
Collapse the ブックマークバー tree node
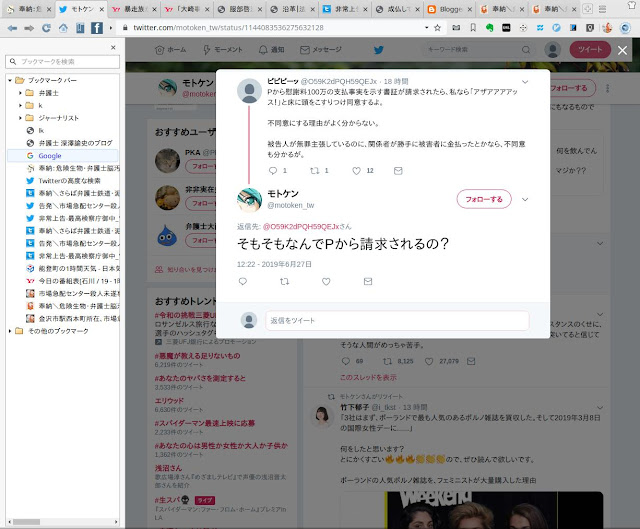[10, 80]
